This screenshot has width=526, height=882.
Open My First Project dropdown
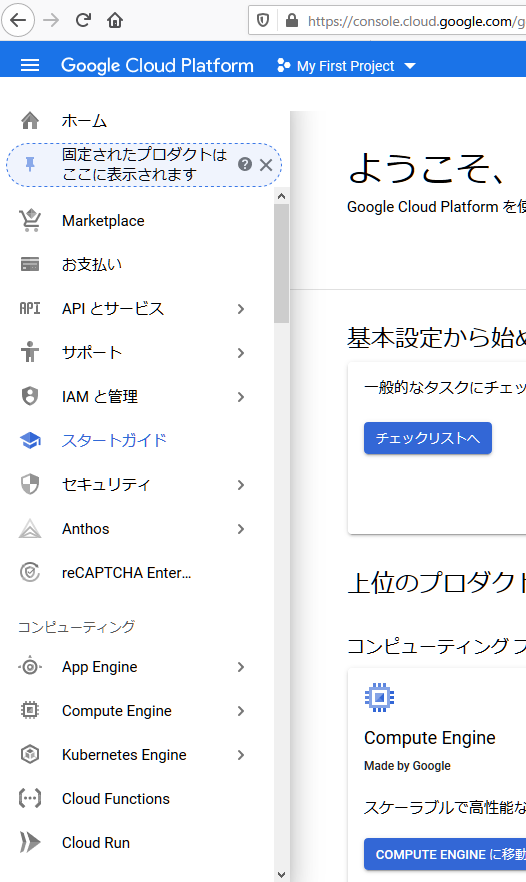tap(347, 66)
